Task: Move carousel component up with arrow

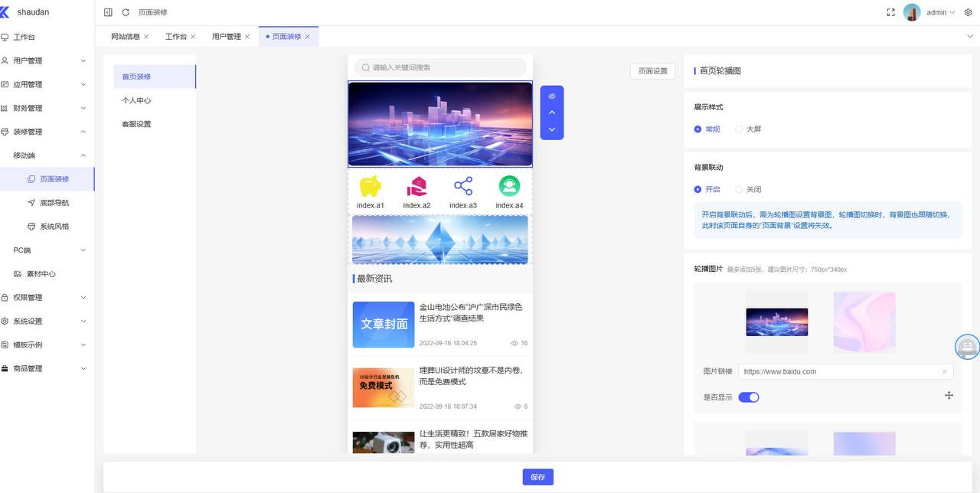Action: coord(551,113)
